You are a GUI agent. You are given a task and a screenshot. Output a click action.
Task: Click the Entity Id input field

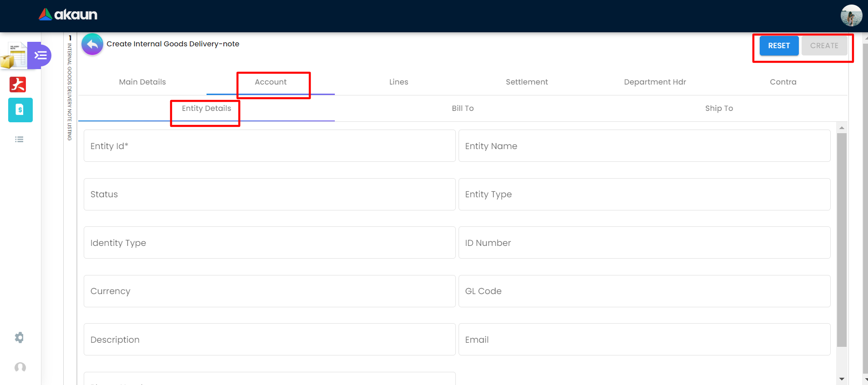(x=269, y=146)
